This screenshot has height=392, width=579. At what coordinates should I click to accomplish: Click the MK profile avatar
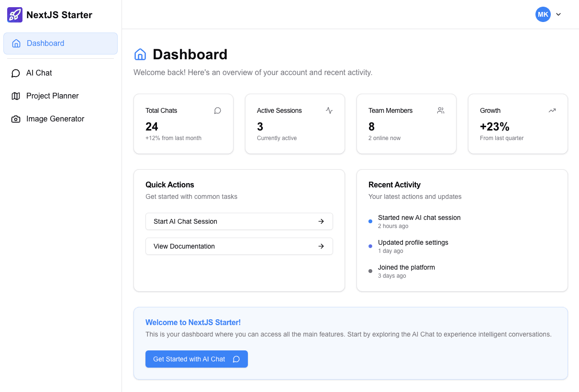click(x=543, y=14)
